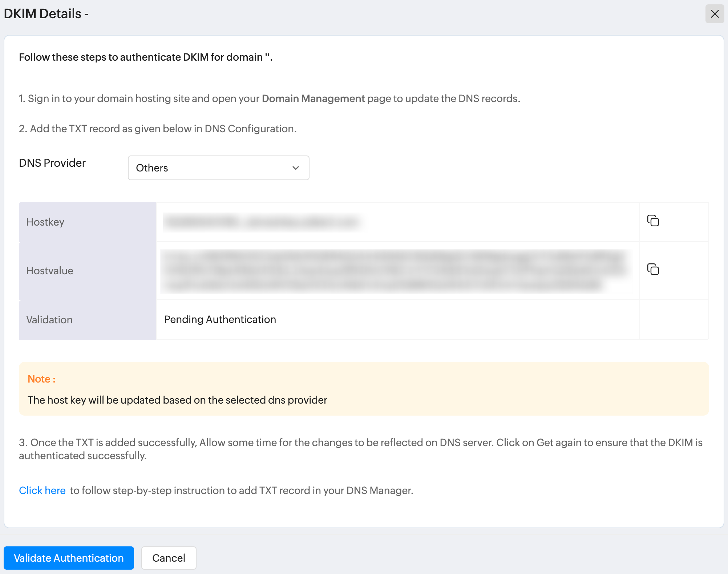Select the Validation row label cell
This screenshot has height=574, width=728.
(x=87, y=320)
